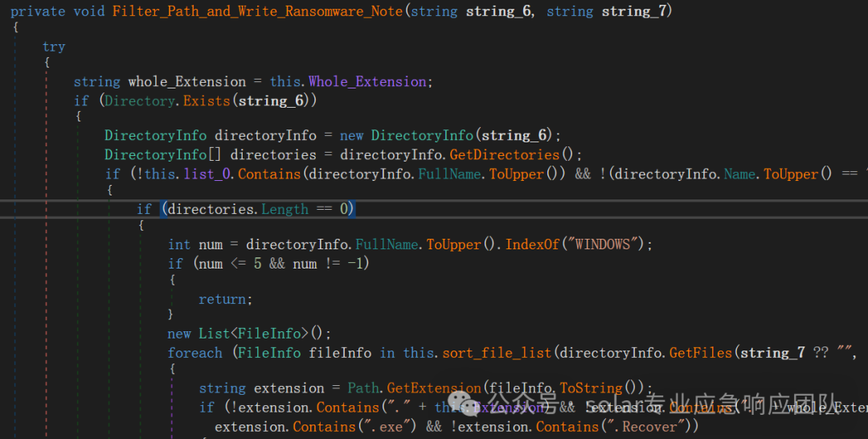Click the ".Recover" string literal
This screenshot has width=868, height=439.
[646, 428]
